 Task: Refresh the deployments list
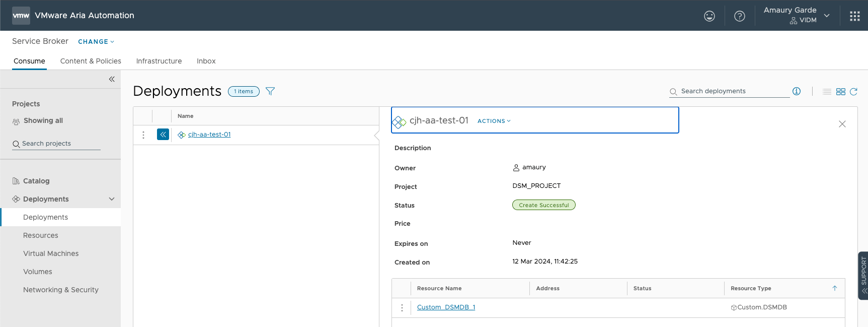[853, 92]
